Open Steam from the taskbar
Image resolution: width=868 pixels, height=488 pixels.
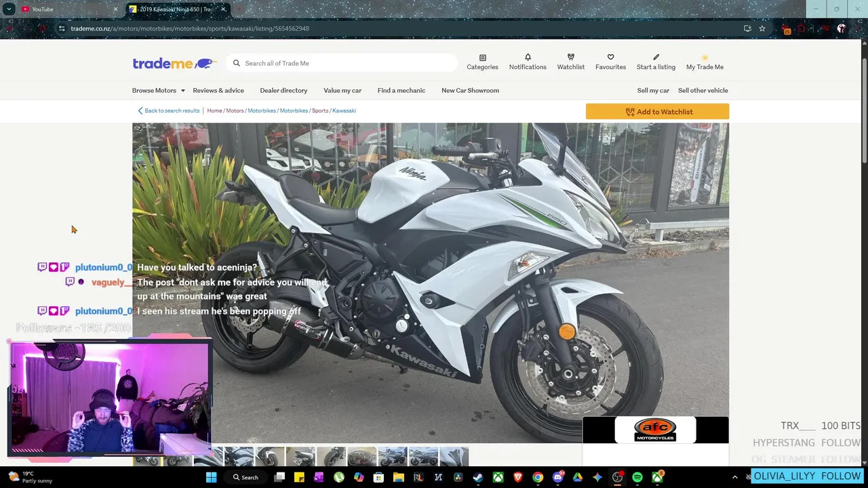(478, 477)
